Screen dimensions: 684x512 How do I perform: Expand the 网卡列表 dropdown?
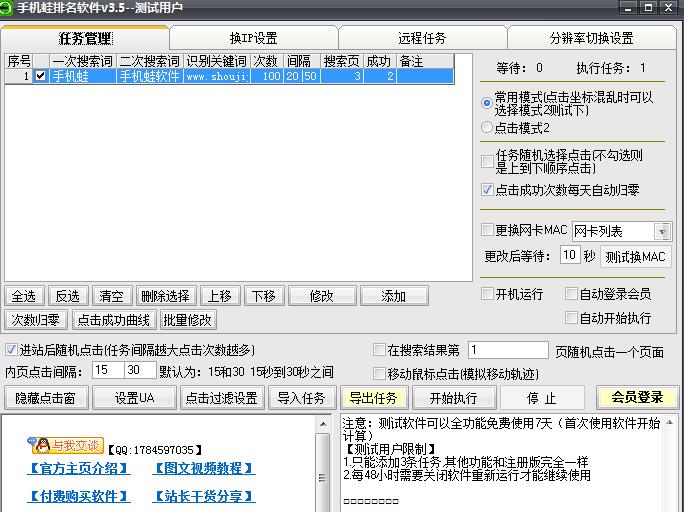coord(663,231)
